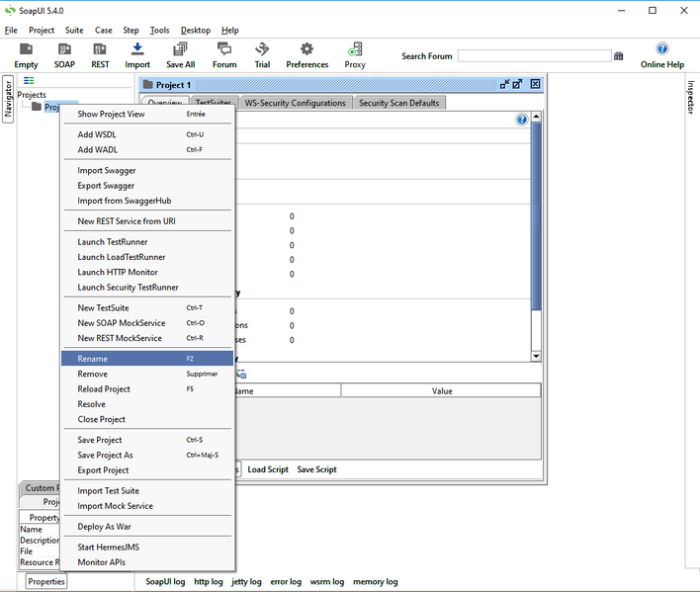Click in the Search Forum text field
This screenshot has width=700, height=592.
click(x=534, y=56)
